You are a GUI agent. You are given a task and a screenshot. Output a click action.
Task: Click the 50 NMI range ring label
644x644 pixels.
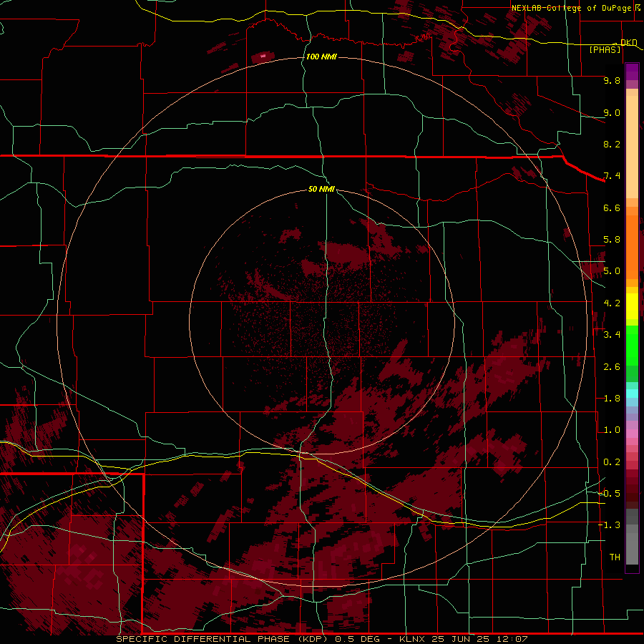[x=321, y=189]
